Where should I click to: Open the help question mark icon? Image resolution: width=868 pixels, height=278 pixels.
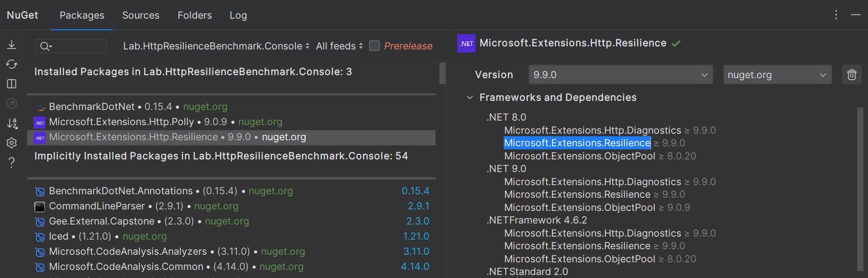(12, 162)
